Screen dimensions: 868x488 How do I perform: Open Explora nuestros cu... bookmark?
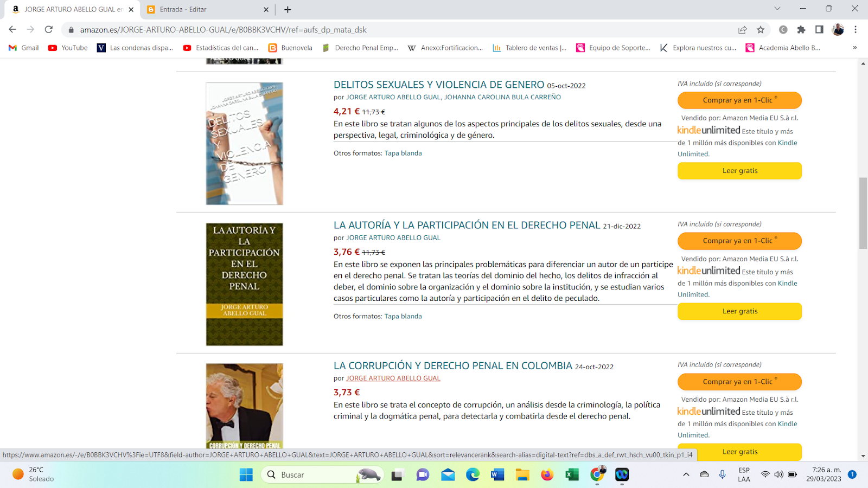click(x=698, y=48)
